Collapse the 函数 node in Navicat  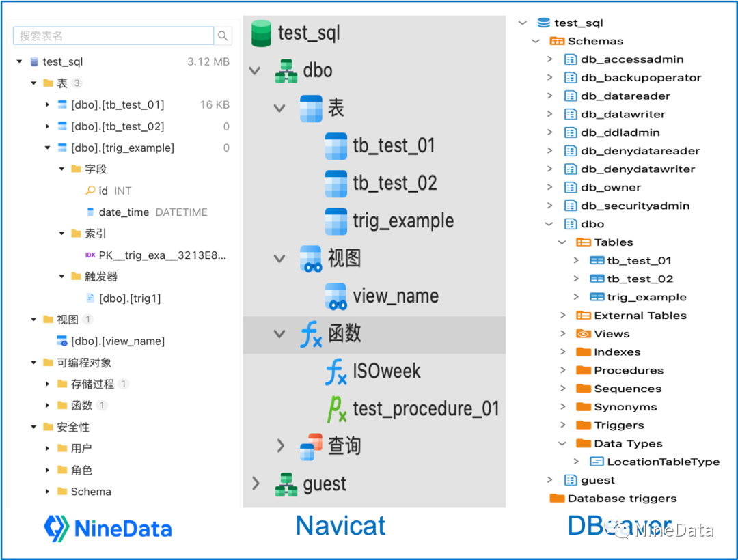(279, 335)
